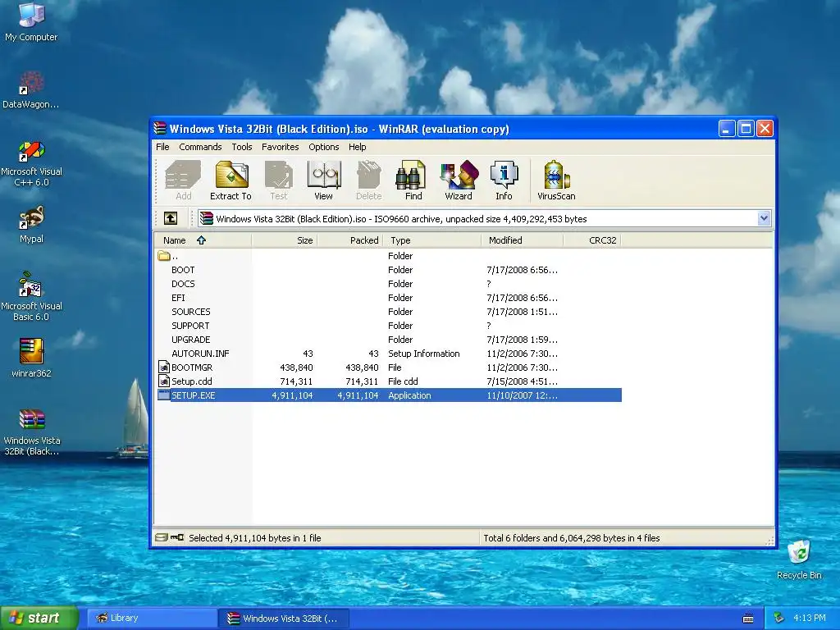Select the Windows Vista 32Bit desktop archive icon
Image resolution: width=840 pixels, height=630 pixels.
31,431
